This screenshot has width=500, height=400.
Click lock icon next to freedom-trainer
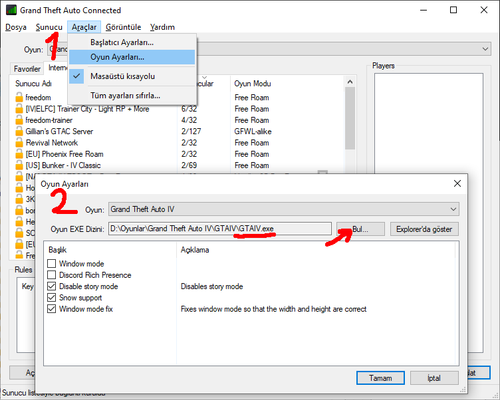tap(19, 120)
